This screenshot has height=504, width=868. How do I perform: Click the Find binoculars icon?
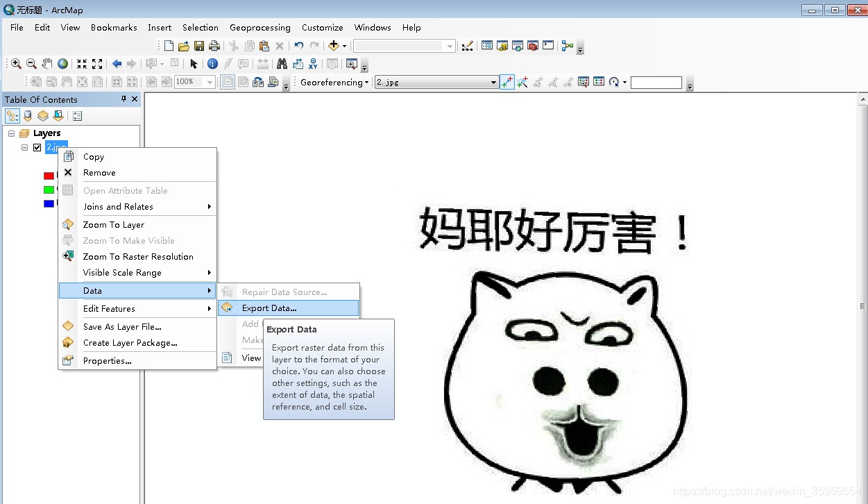point(282,64)
